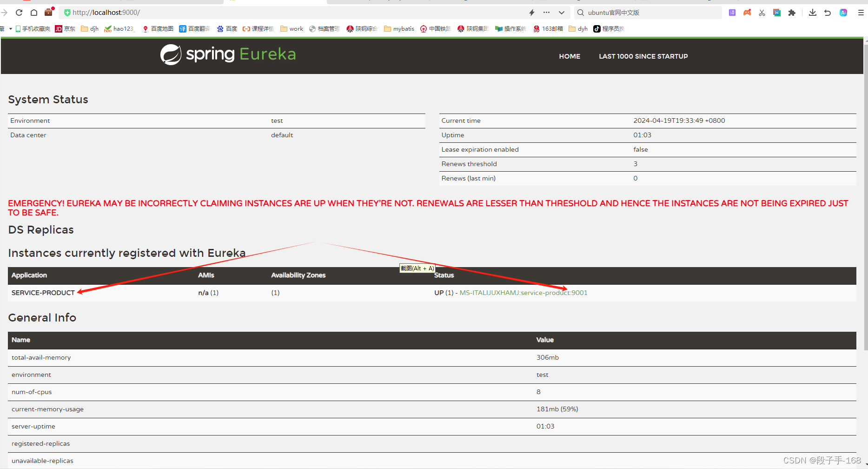Open the 陕钢综合 bookmark
This screenshot has height=469, width=868.
(362, 29)
